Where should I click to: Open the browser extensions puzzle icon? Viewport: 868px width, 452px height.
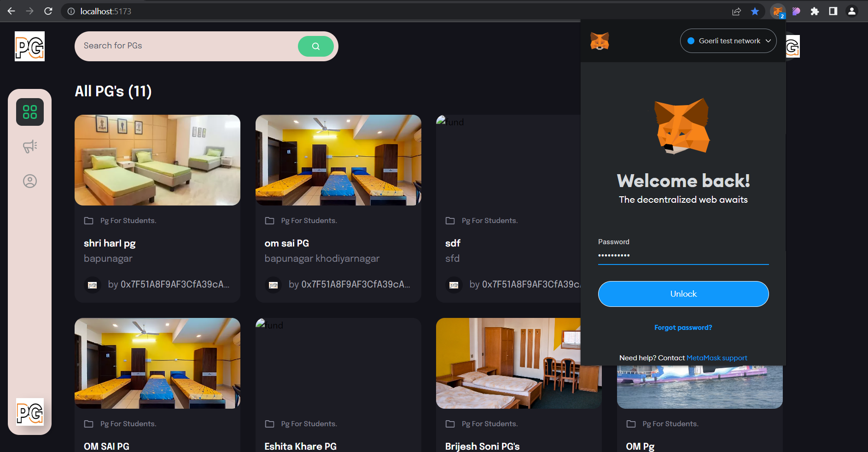(815, 11)
